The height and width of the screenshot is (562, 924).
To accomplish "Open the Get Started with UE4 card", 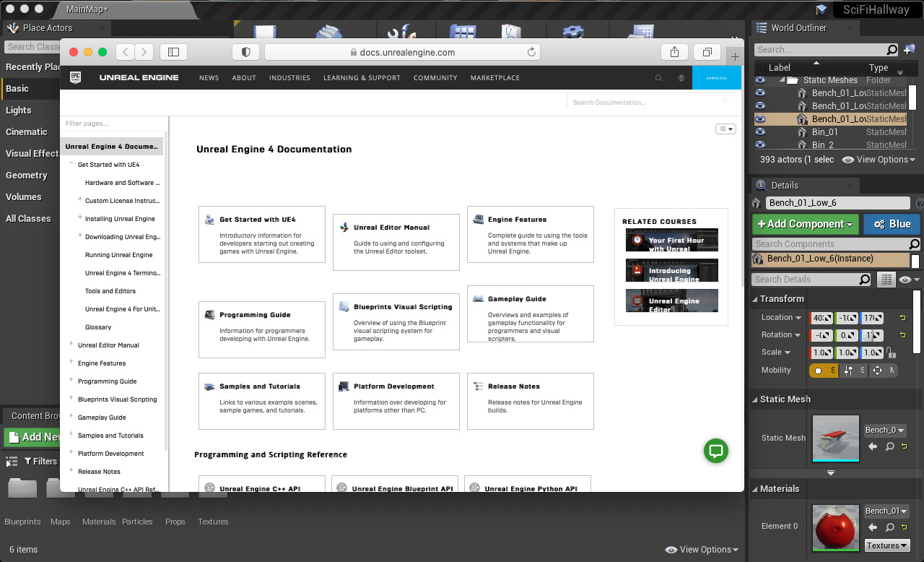I will click(262, 234).
